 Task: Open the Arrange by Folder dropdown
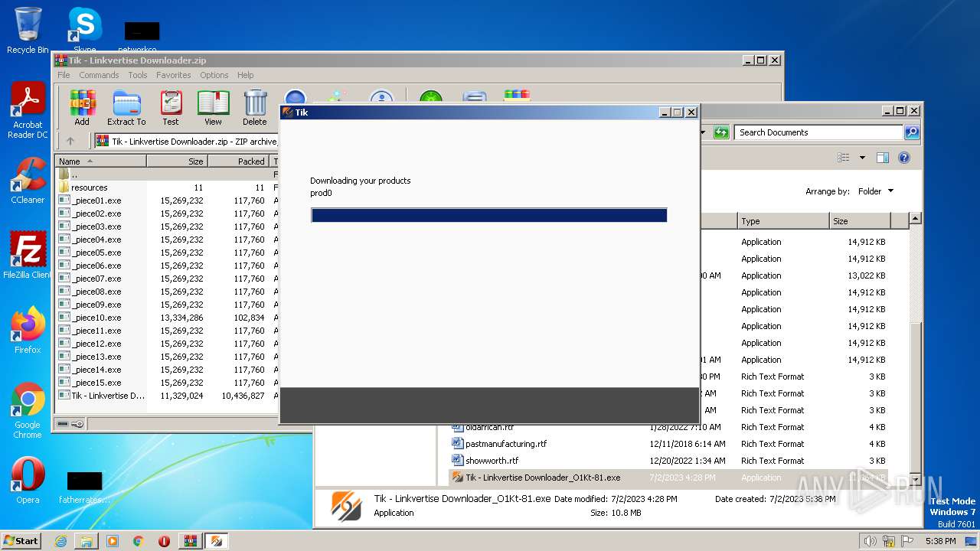(875, 191)
